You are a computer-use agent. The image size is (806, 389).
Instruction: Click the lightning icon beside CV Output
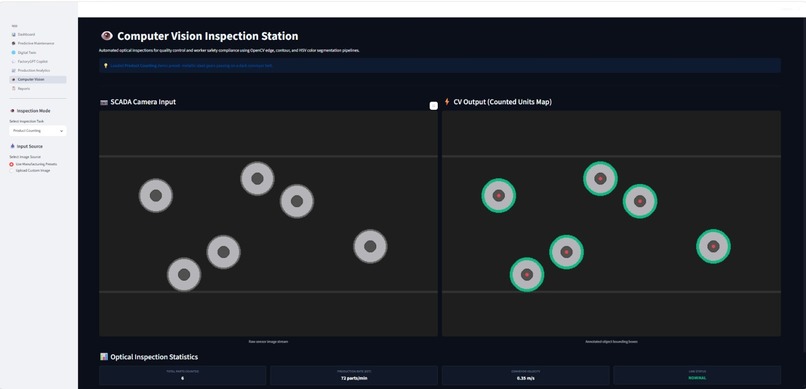click(x=447, y=102)
